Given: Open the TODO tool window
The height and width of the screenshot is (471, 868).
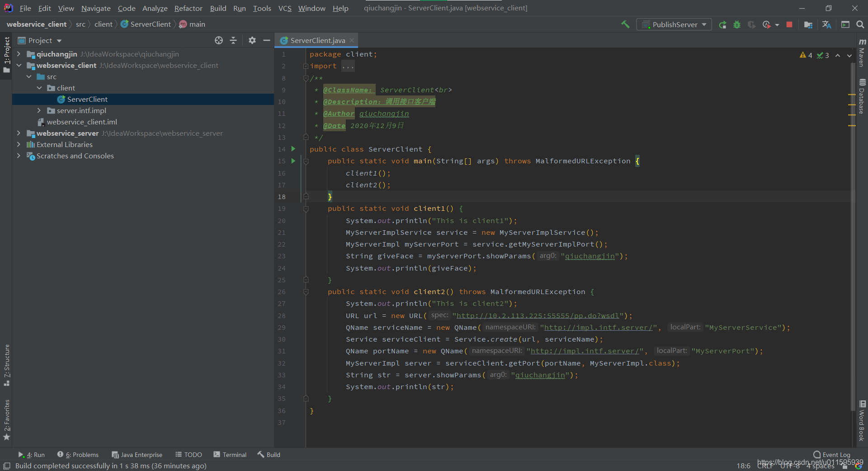Looking at the screenshot, I should (189, 455).
